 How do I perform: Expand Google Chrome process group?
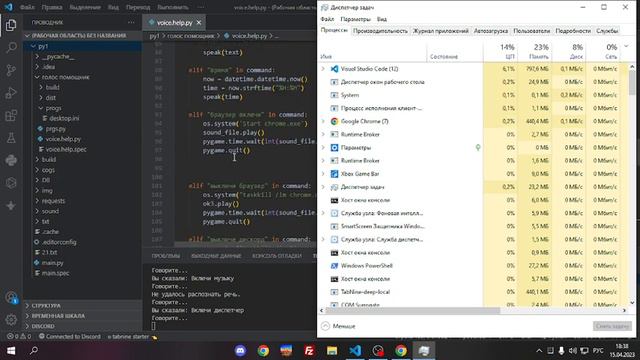click(323, 121)
